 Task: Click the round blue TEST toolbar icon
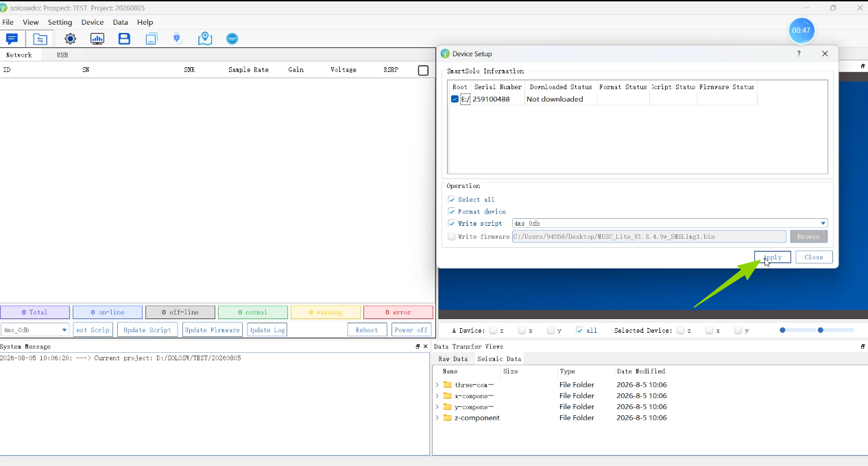coord(232,39)
